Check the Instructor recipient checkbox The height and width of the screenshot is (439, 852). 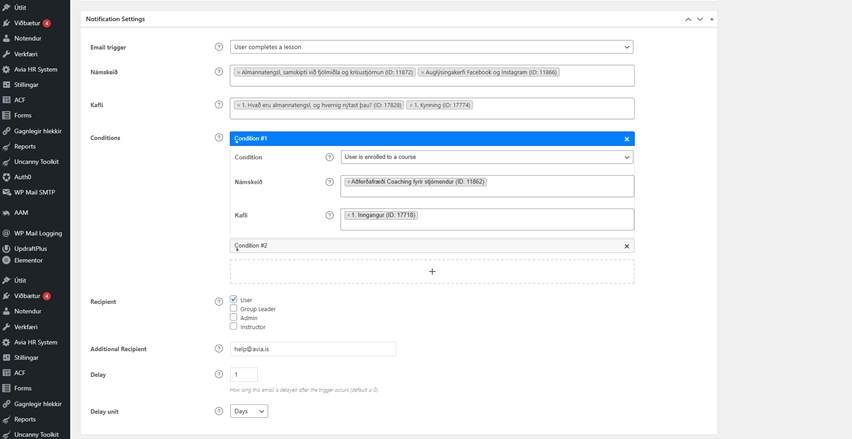coord(234,327)
